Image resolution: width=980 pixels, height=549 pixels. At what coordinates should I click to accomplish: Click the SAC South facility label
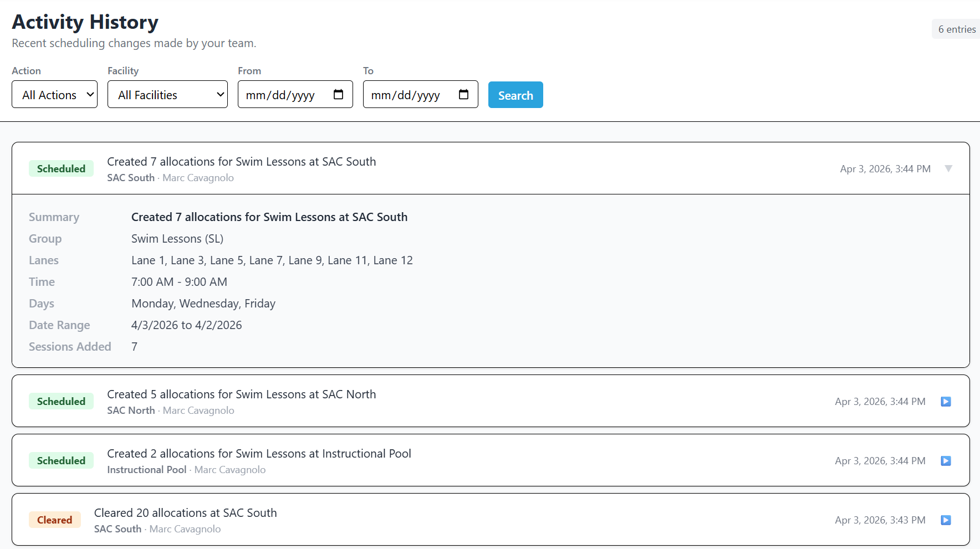click(x=131, y=177)
